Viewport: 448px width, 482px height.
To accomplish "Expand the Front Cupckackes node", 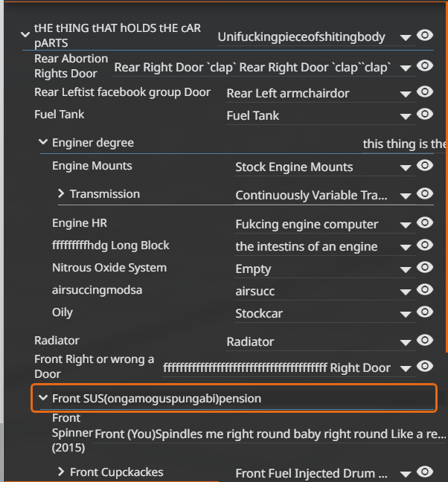I will [x=61, y=472].
